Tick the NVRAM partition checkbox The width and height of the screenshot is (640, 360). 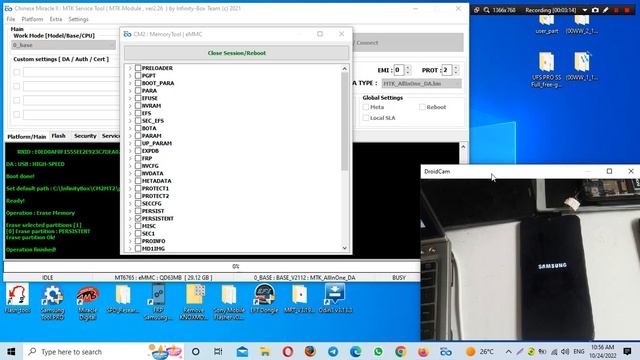(x=138, y=106)
